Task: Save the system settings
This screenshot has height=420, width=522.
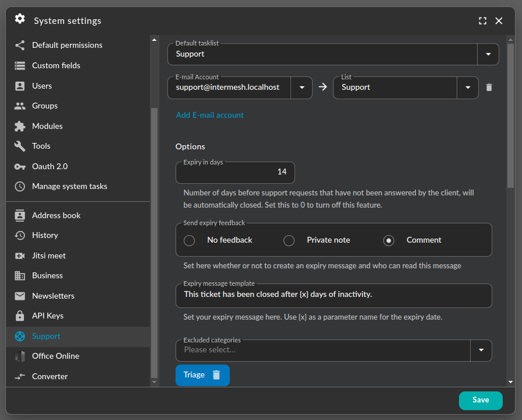Action: [x=481, y=400]
